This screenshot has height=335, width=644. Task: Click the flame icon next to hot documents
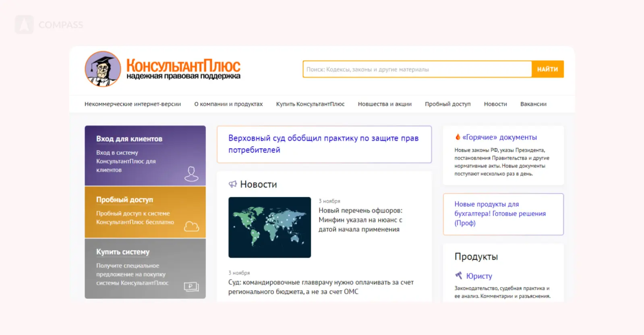[x=458, y=137]
